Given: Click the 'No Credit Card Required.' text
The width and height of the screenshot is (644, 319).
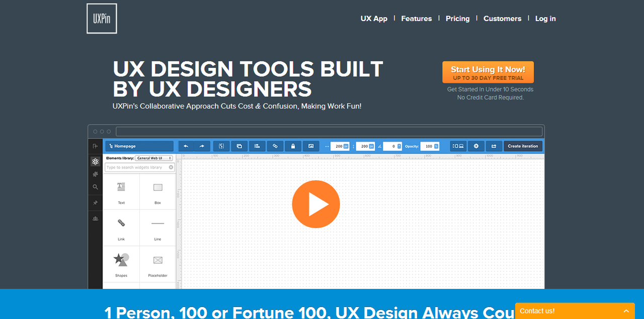Looking at the screenshot, I should click(491, 97).
